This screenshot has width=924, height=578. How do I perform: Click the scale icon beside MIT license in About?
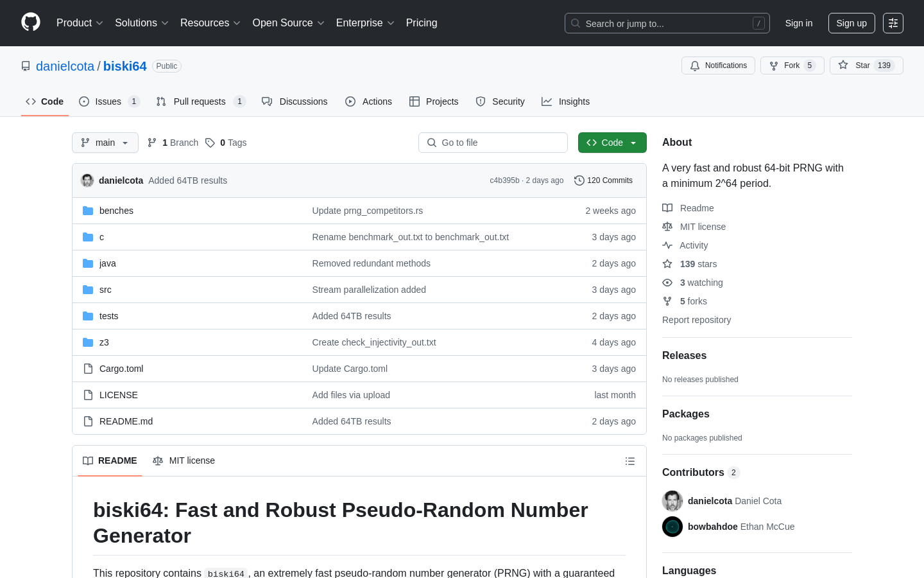(x=667, y=227)
